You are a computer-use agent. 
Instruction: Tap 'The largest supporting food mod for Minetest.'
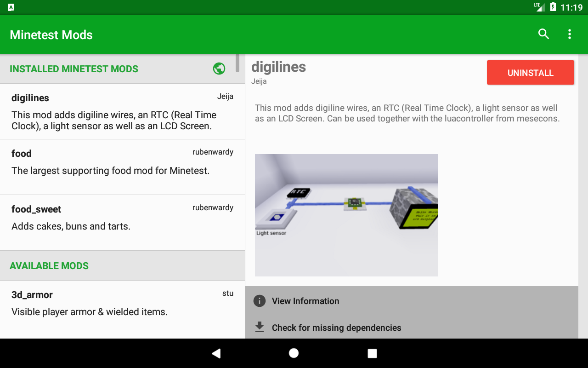(x=110, y=171)
